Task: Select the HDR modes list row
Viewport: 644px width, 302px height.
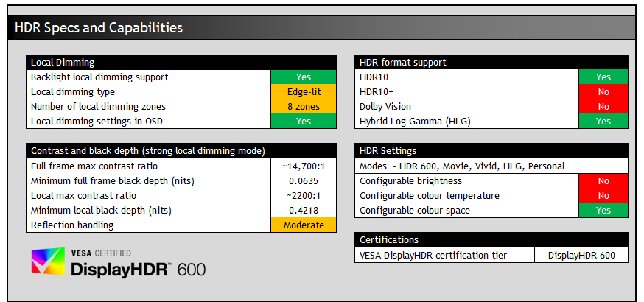Action: pos(491,166)
